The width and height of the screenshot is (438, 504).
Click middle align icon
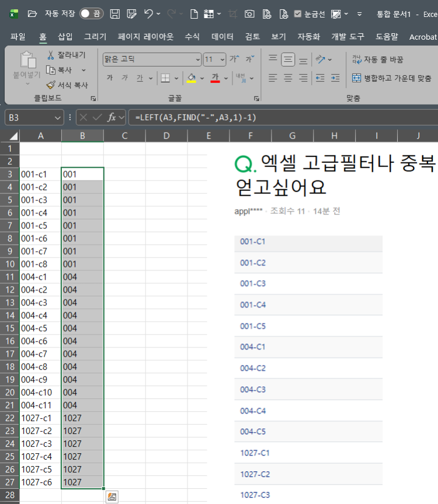coord(288,60)
